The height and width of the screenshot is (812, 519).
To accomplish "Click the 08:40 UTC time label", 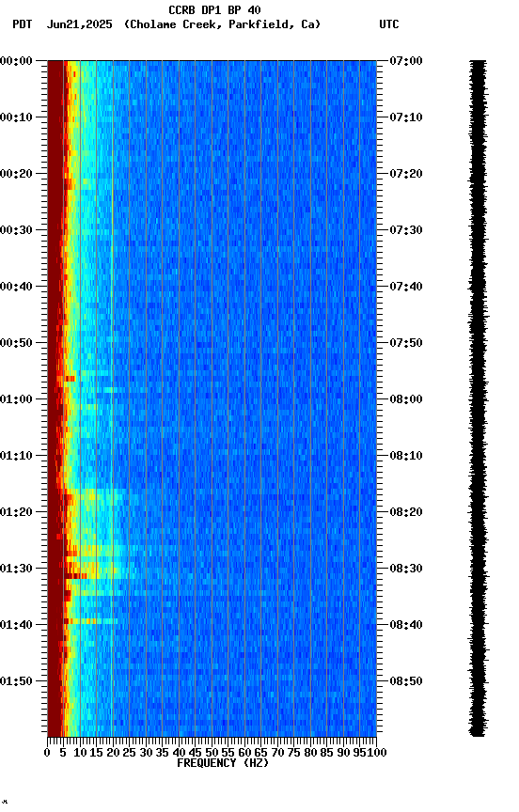I will (x=406, y=625).
